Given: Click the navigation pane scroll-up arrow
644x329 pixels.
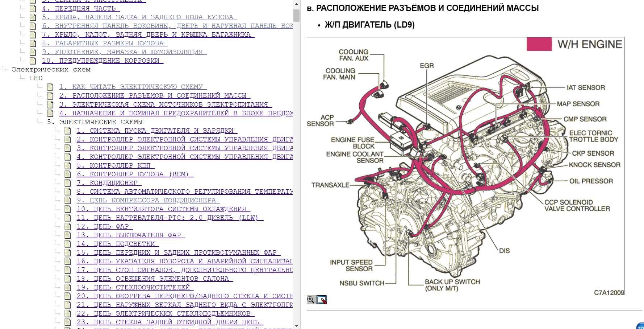Looking at the screenshot, I should (x=296, y=4).
